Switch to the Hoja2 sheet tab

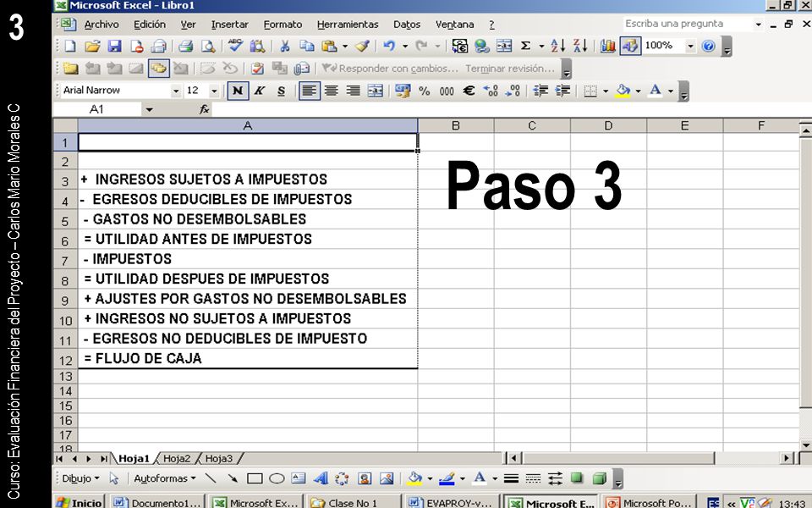[177, 458]
